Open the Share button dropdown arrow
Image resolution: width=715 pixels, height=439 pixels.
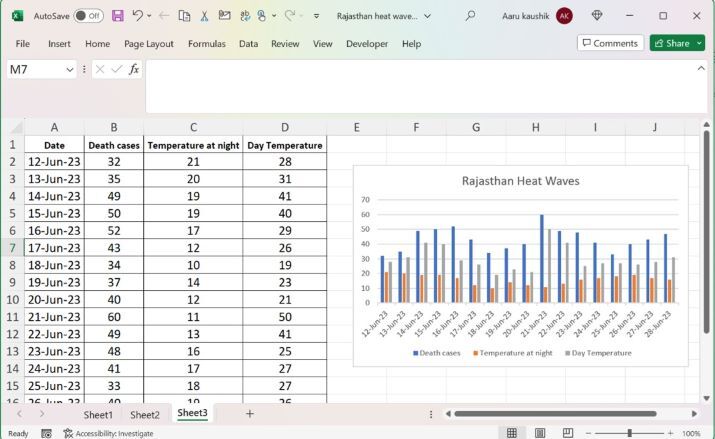point(699,43)
